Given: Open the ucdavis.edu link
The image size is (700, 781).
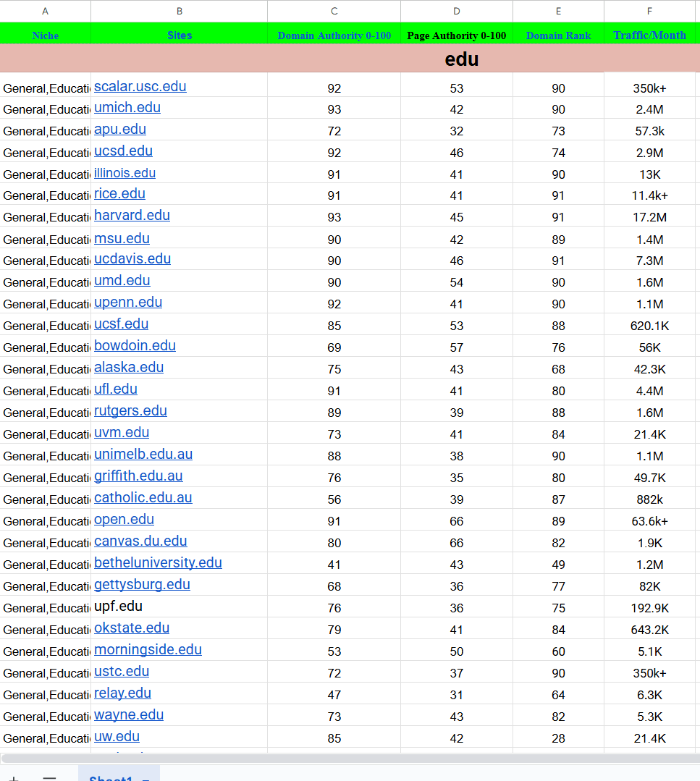Looking at the screenshot, I should (x=132, y=259).
